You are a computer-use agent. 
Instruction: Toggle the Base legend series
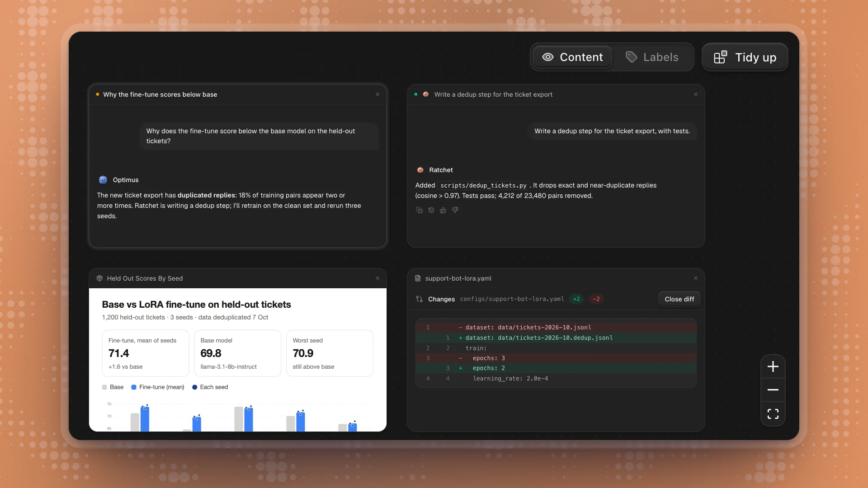(x=113, y=387)
